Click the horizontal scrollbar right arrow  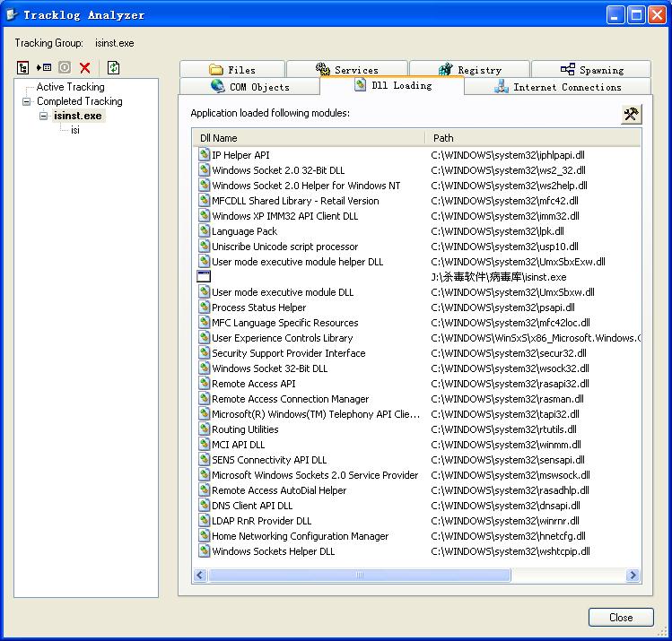click(x=633, y=575)
